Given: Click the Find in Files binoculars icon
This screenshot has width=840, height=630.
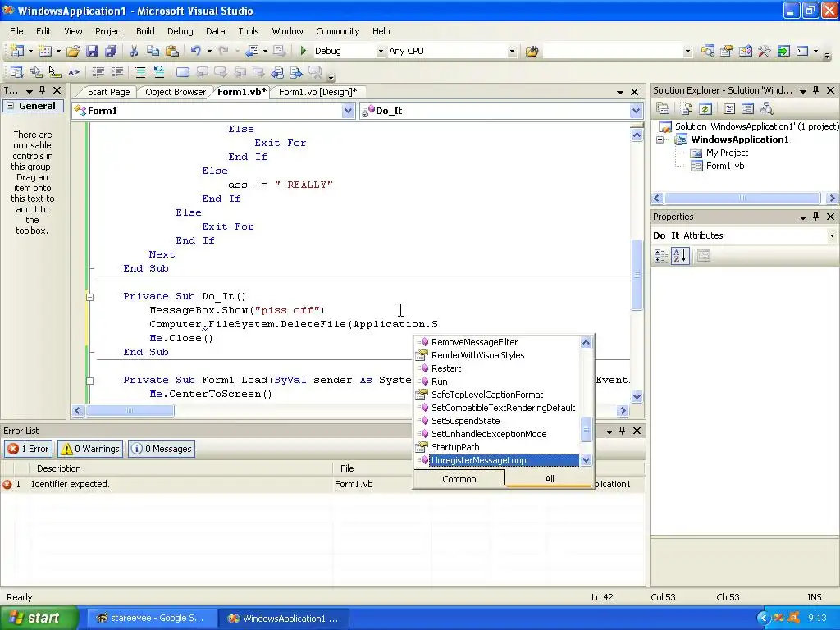Looking at the screenshot, I should (x=532, y=51).
